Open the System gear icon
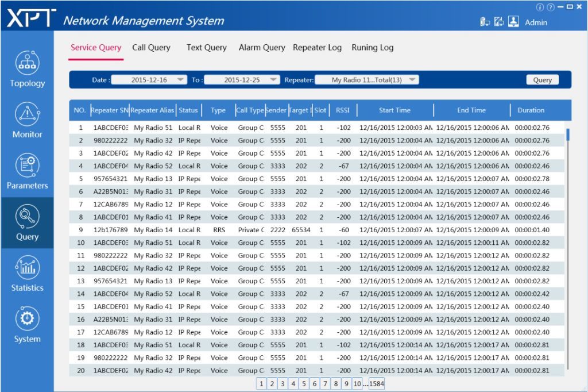The height and width of the screenshot is (392, 588). (x=27, y=318)
